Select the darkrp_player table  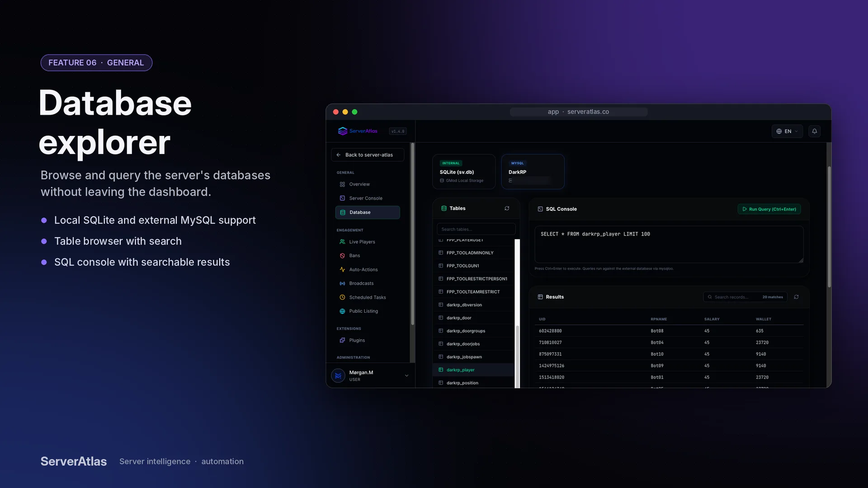tap(473, 370)
